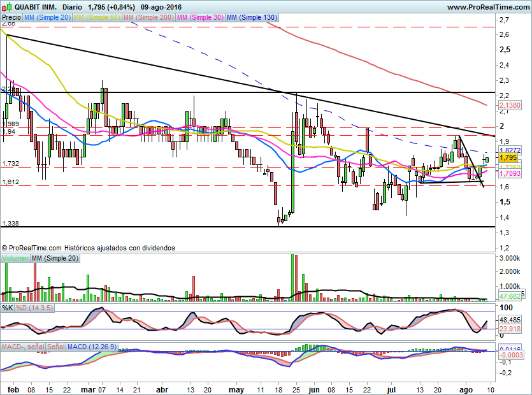532x395 pixels.
Task: Open the %D (14 3 5) label
Action: pyautogui.click(x=34, y=308)
